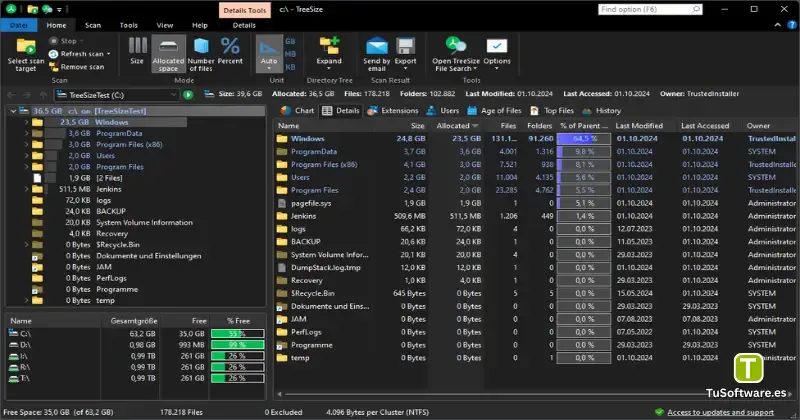The image size is (800, 420).
Task: Open TreeSize File Search
Action: (456, 54)
